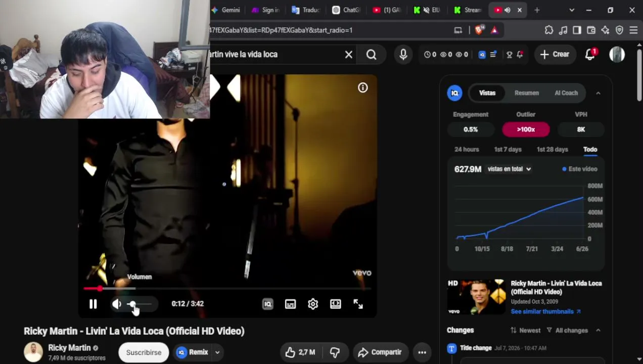Enter fullscreen from the player controls
Viewport: 643px width, 364px height.
[x=358, y=304]
